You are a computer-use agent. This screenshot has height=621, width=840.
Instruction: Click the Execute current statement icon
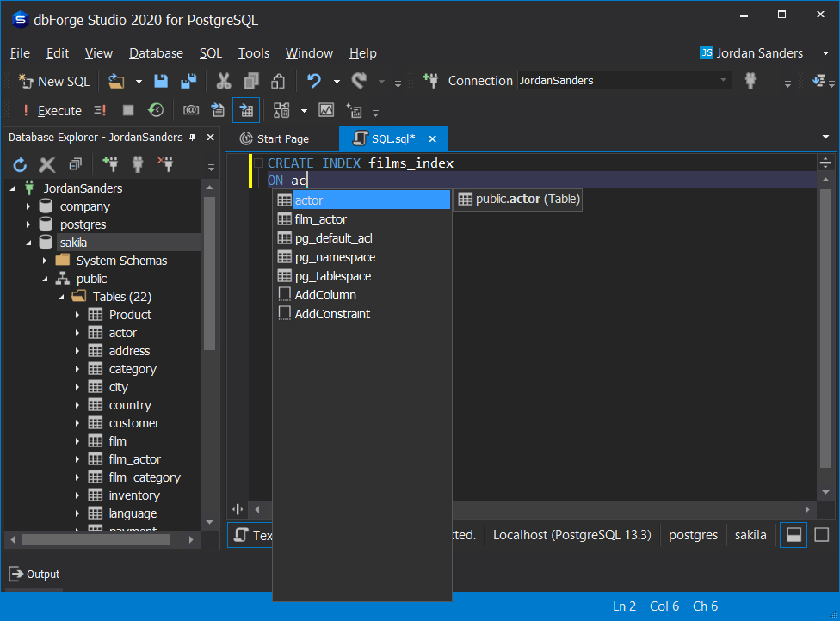click(100, 111)
